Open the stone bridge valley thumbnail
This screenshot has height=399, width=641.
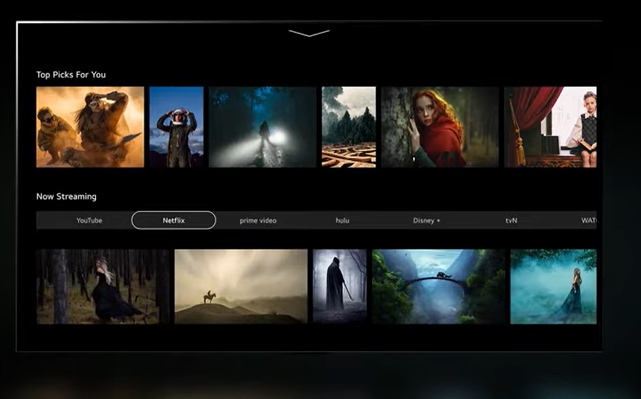click(x=438, y=287)
